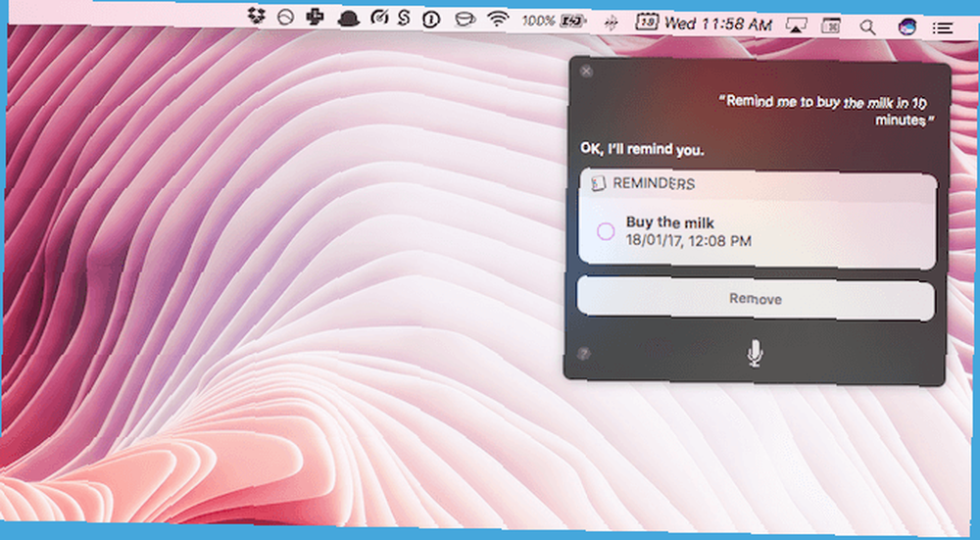Click the Buy the milk reminder title
The height and width of the screenshot is (540, 980).
point(670,222)
